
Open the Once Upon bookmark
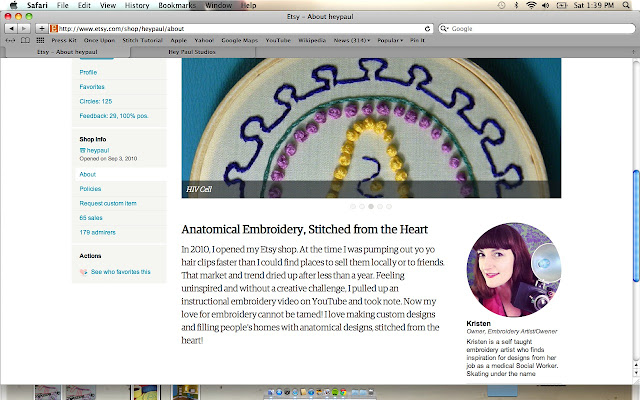(x=99, y=40)
